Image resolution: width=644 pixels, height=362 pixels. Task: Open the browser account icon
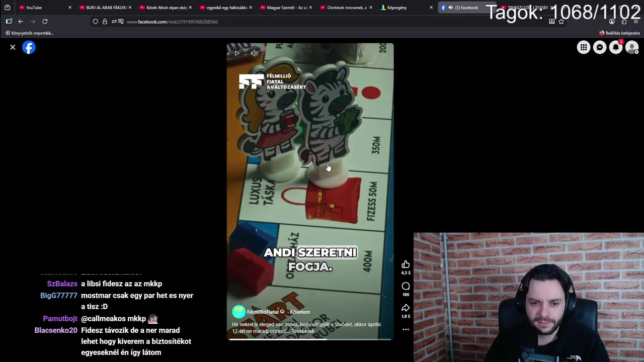click(612, 22)
